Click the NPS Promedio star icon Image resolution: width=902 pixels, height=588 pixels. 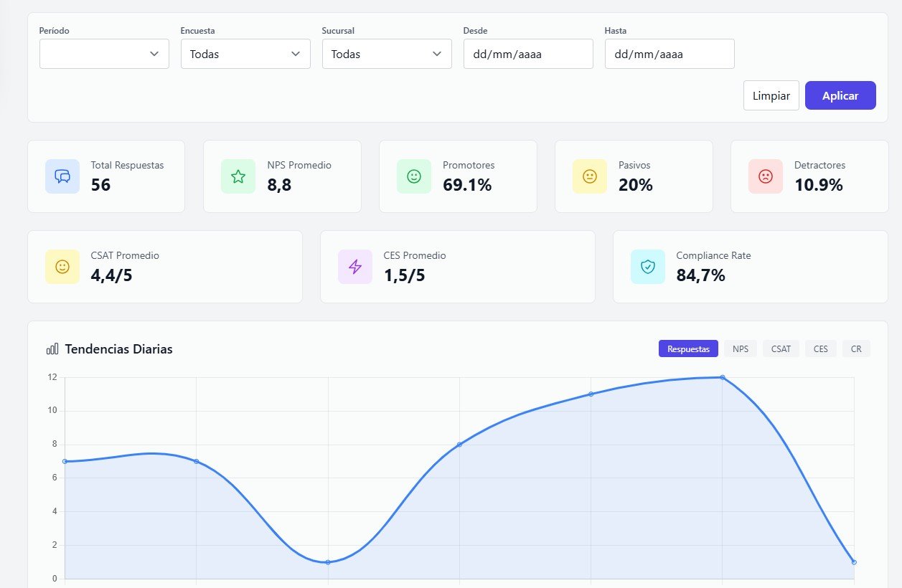pyautogui.click(x=238, y=176)
